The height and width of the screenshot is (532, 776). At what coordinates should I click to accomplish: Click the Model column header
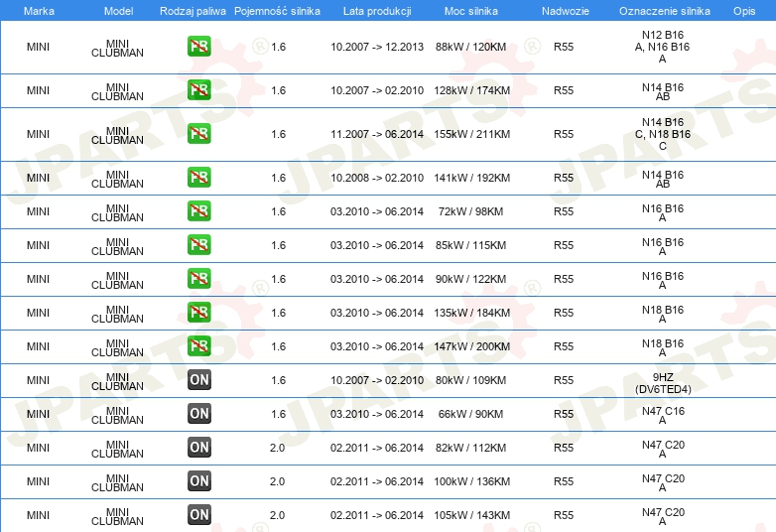click(x=118, y=11)
